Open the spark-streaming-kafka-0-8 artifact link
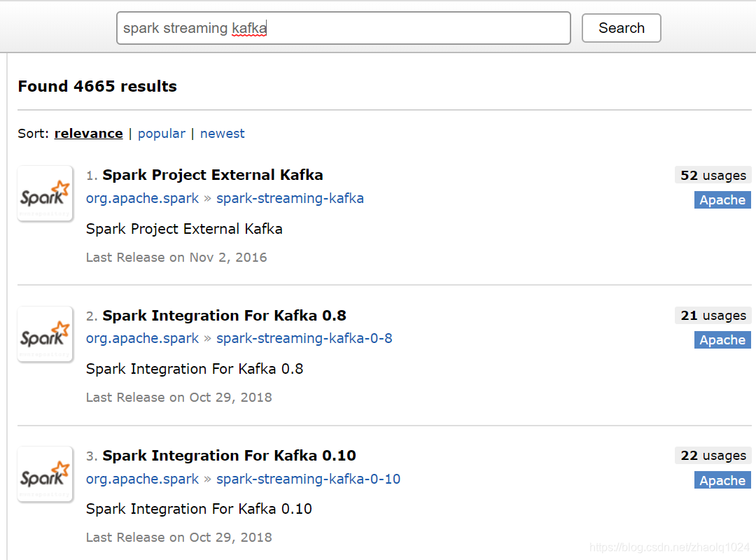This screenshot has height=560, width=756. [304, 338]
